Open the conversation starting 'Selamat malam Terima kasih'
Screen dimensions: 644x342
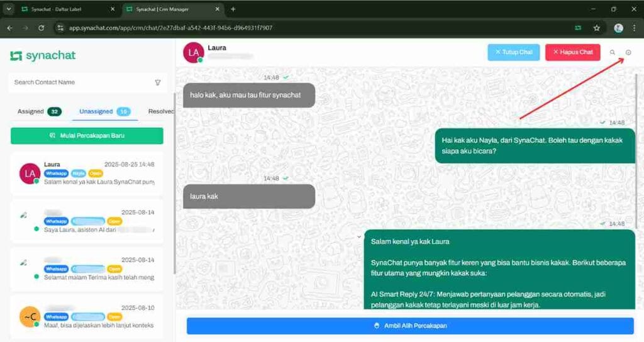click(87, 268)
